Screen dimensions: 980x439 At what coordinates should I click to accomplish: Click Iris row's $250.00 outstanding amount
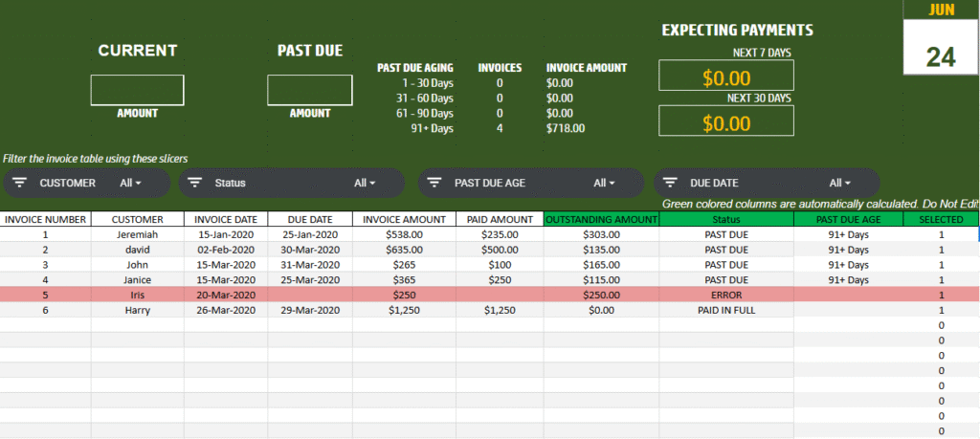point(601,295)
